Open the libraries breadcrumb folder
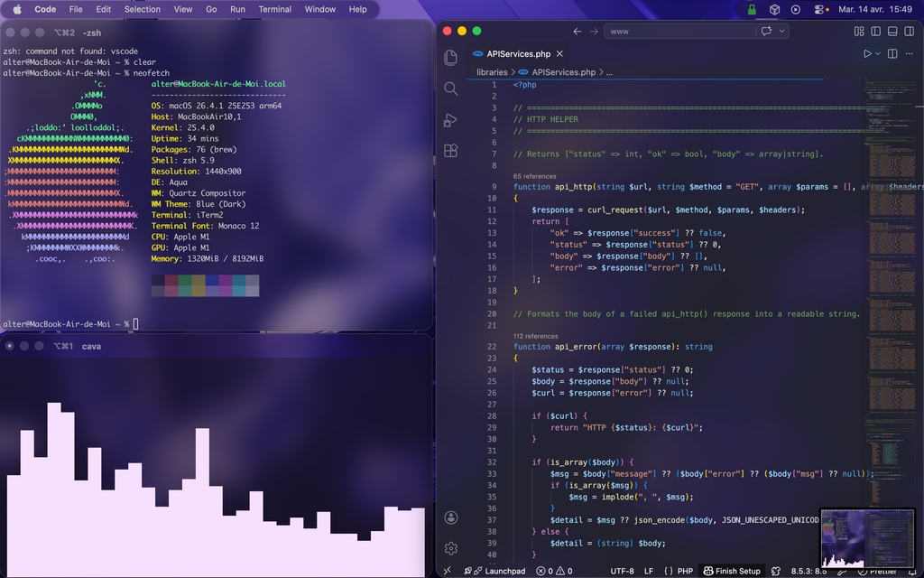 click(x=492, y=72)
